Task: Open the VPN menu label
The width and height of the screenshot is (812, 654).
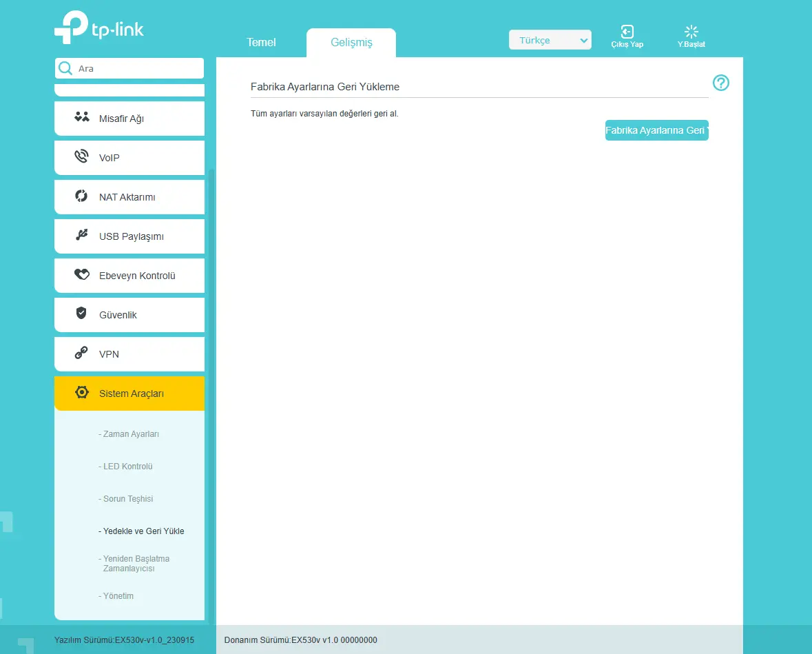Action: pos(110,354)
